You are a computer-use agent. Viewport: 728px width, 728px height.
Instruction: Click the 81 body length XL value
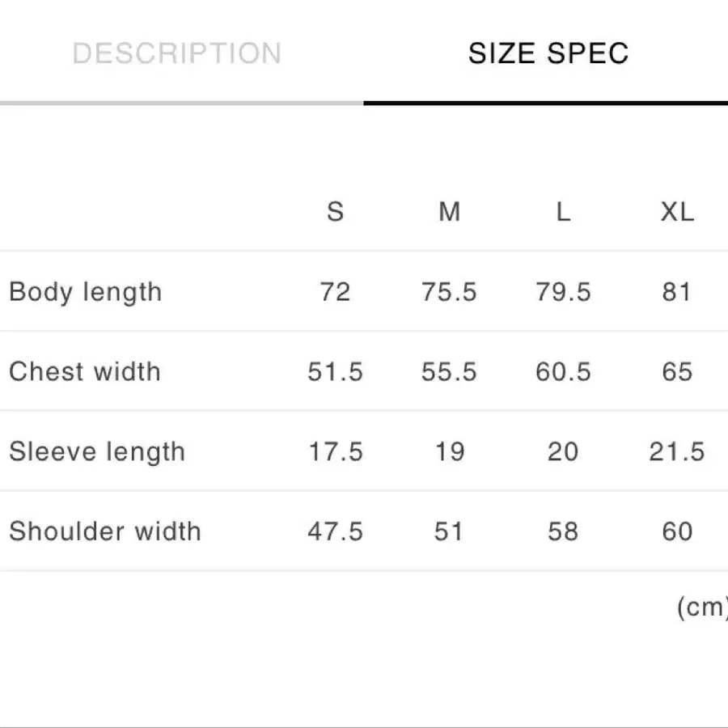[x=677, y=292]
